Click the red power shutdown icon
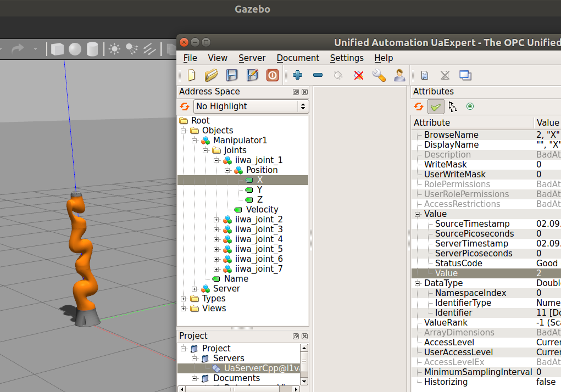The image size is (561, 392). pos(273,75)
